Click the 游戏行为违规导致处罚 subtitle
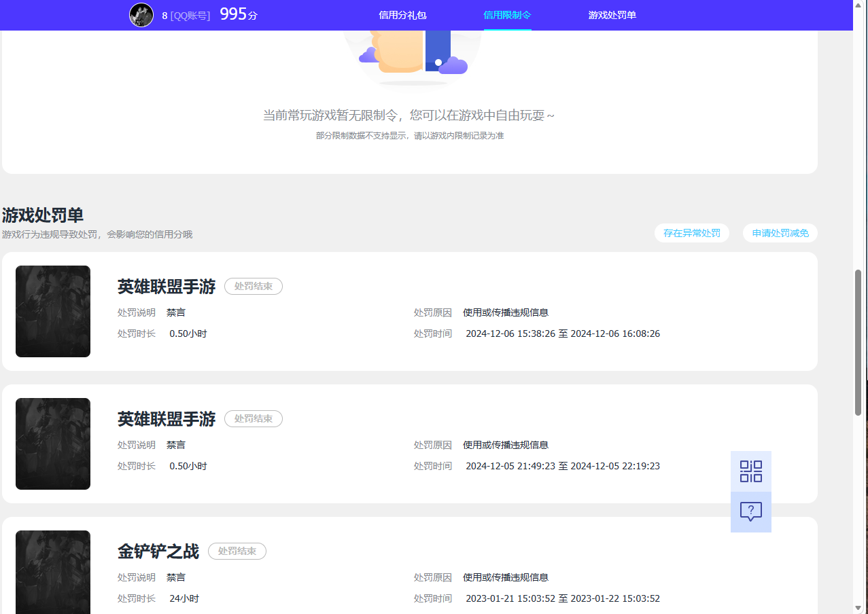Image resolution: width=868 pixels, height=614 pixels. [x=97, y=234]
